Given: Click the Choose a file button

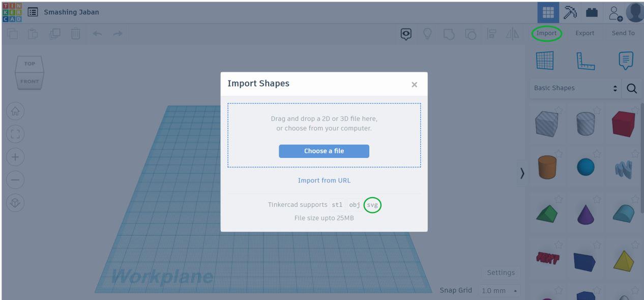Looking at the screenshot, I should 324,151.
